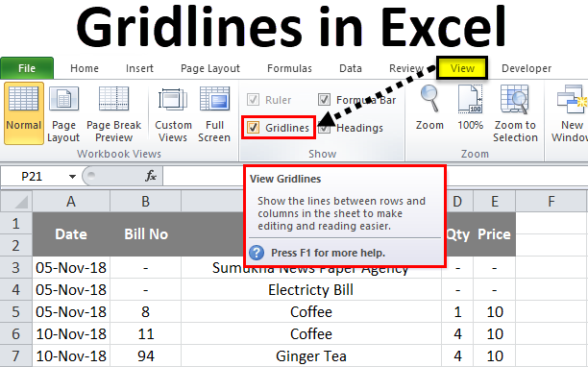
Task: Enter Full Screen view
Action: 214,114
